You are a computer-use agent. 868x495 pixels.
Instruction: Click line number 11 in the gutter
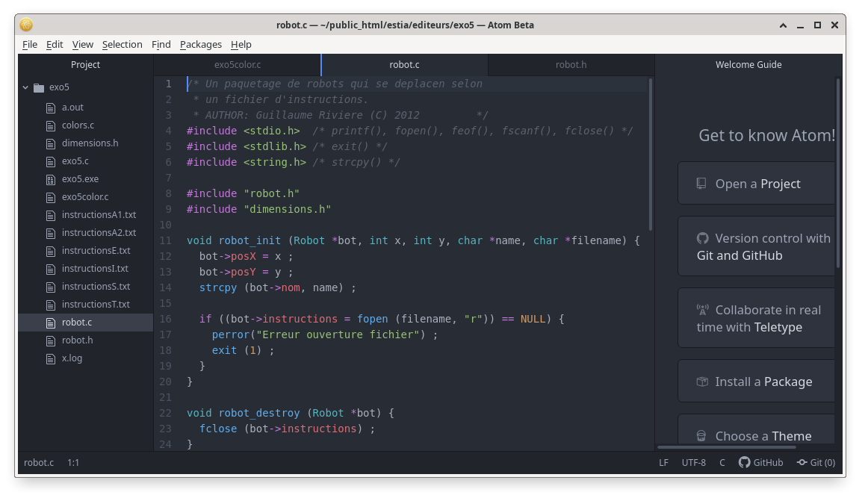(166, 240)
